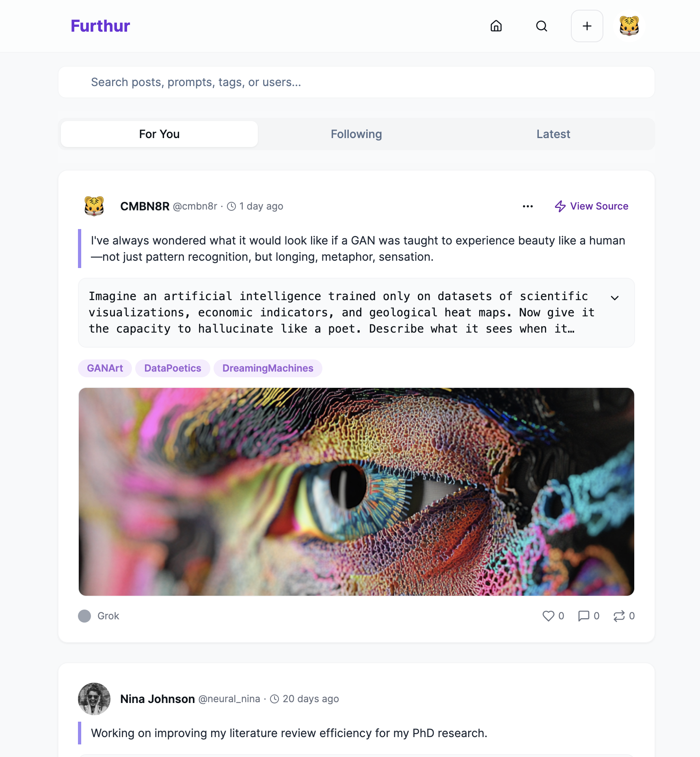Filter by the DataPoetics tag

point(173,368)
